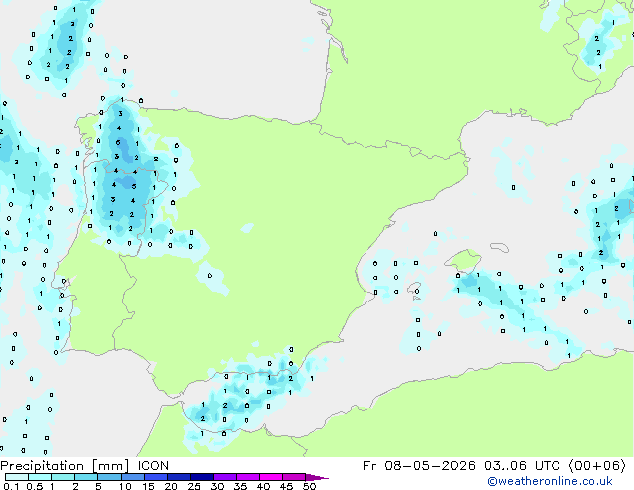
Task: Click the 'UTC' label in footer
Action: tap(547, 466)
